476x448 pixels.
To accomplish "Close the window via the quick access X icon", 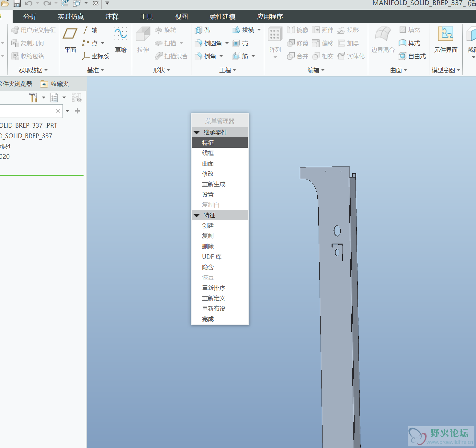I will pos(96,3).
